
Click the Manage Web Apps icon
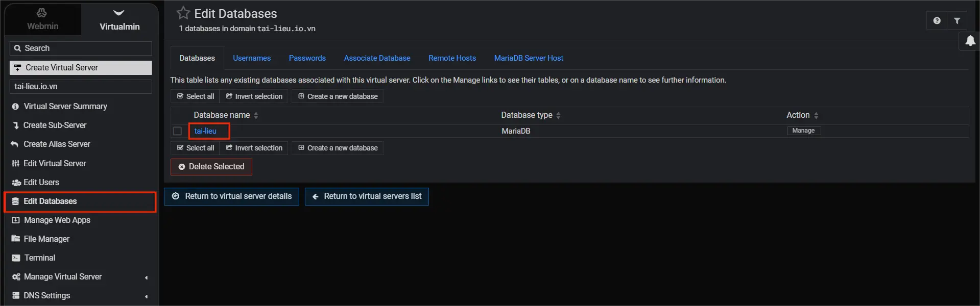coord(16,220)
